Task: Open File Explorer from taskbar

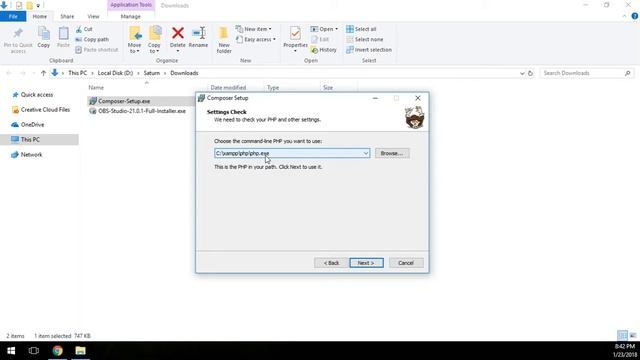Action: coord(80,351)
